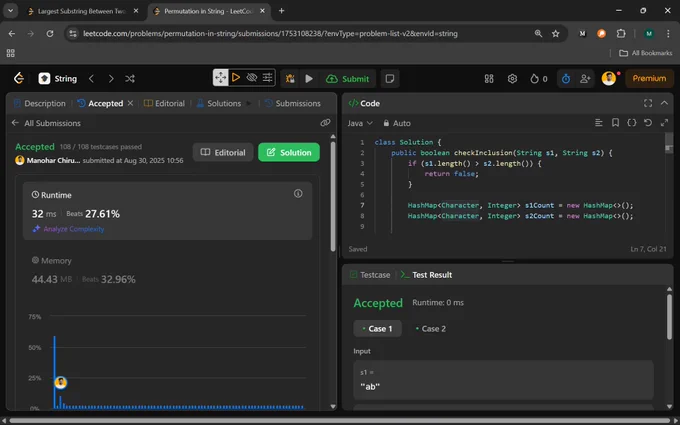
Task: Click the Premium button
Action: (649, 78)
